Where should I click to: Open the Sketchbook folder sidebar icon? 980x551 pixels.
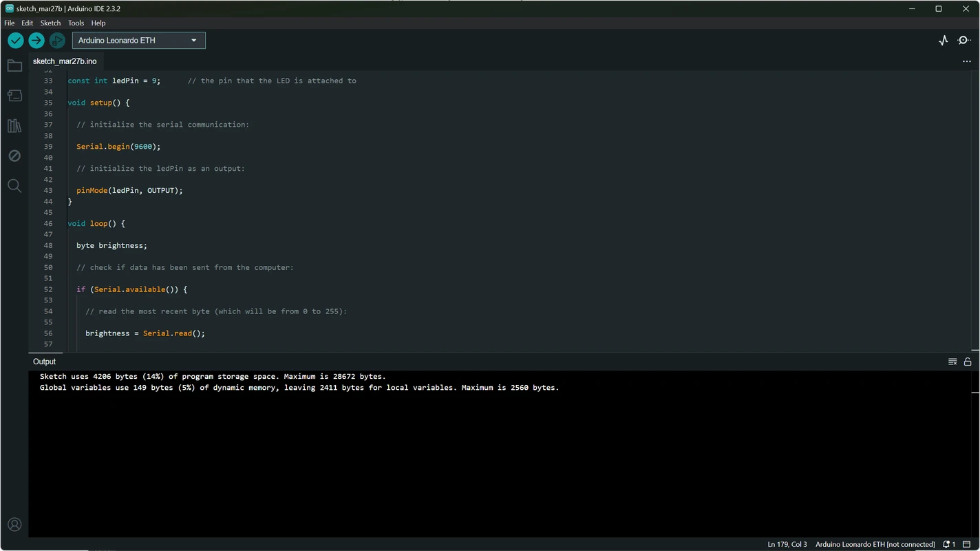pos(14,66)
